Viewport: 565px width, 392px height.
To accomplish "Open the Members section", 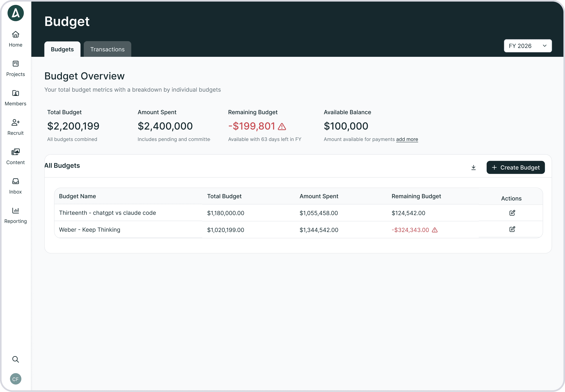I will (x=15, y=98).
